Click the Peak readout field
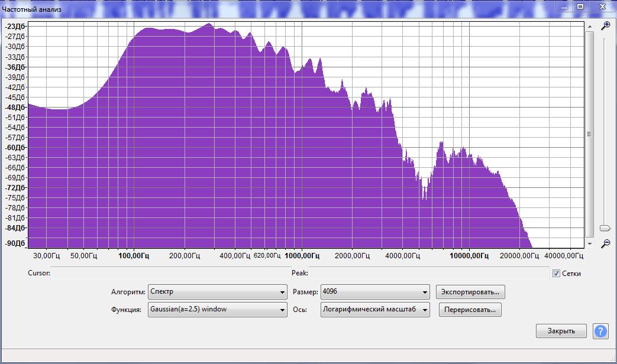The width and height of the screenshot is (617, 364). tap(428, 273)
